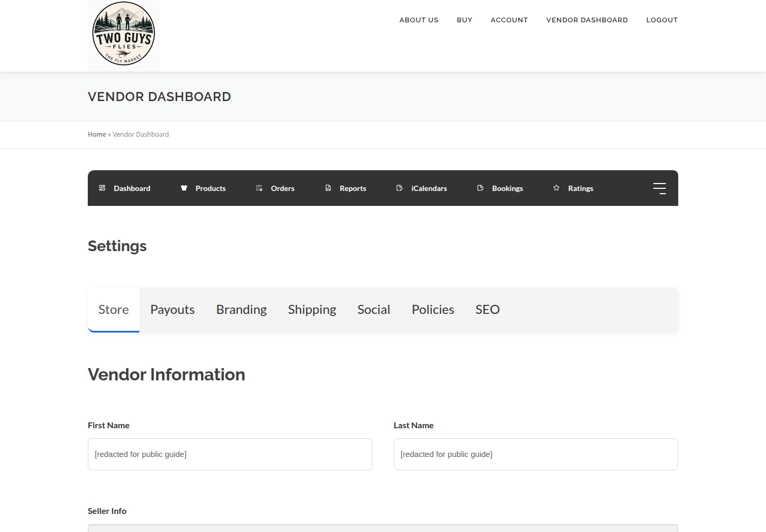Click the Reports document icon
The width and height of the screenshot is (766, 532).
tap(328, 188)
